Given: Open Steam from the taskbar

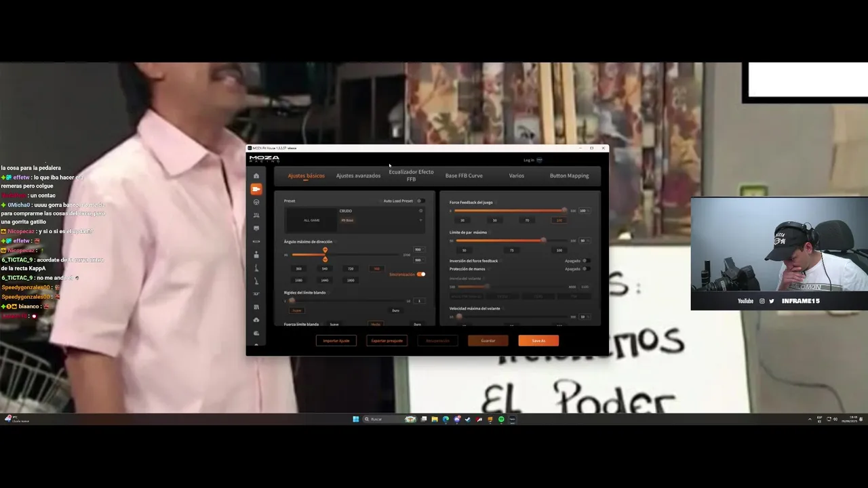Looking at the screenshot, I should tap(468, 419).
